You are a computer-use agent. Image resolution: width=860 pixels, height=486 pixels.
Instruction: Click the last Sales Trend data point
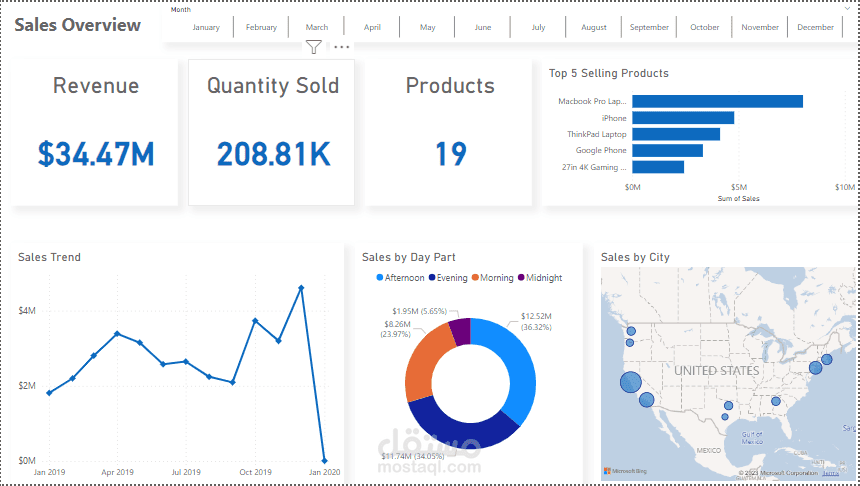324,461
